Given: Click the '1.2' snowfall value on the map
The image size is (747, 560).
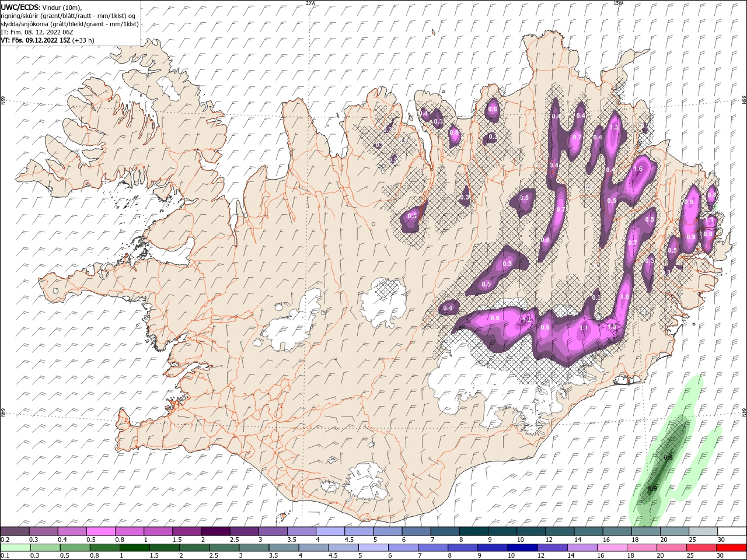Looking at the screenshot, I should [528, 320].
